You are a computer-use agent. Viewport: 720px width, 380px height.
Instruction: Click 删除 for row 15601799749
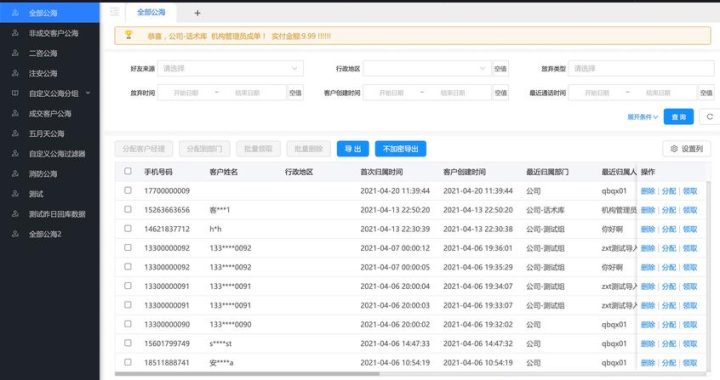(x=648, y=343)
